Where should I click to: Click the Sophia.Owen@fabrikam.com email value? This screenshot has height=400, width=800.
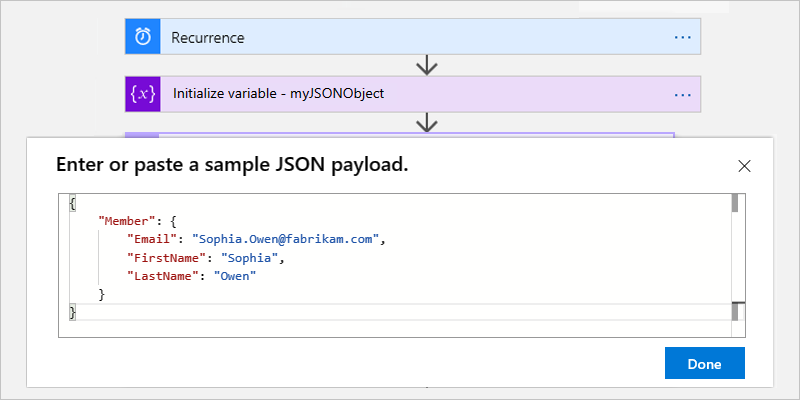click(289, 240)
